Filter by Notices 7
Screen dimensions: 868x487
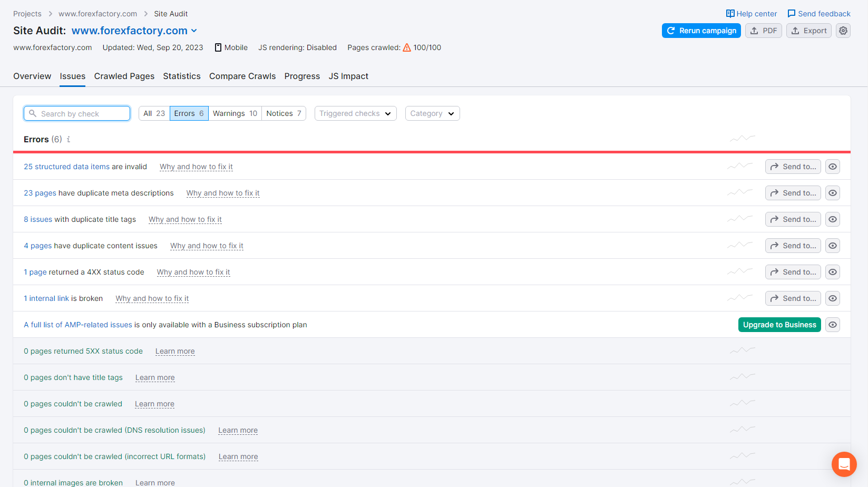(284, 113)
